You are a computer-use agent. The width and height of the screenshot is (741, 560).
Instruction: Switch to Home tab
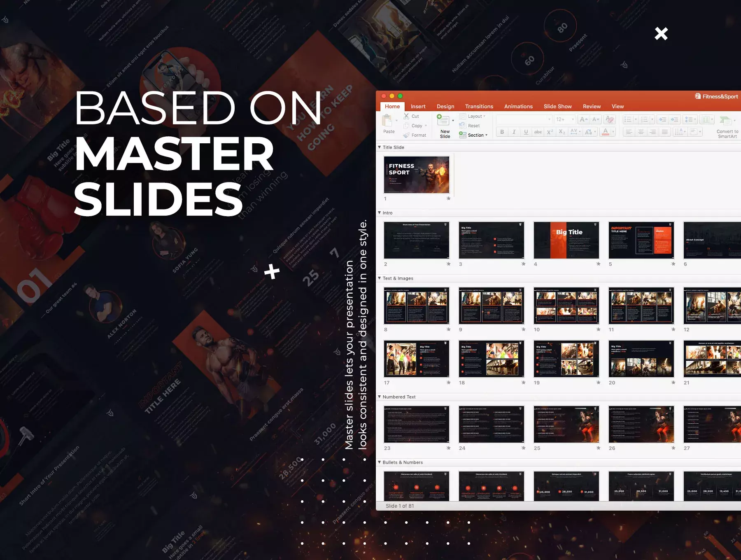392,106
